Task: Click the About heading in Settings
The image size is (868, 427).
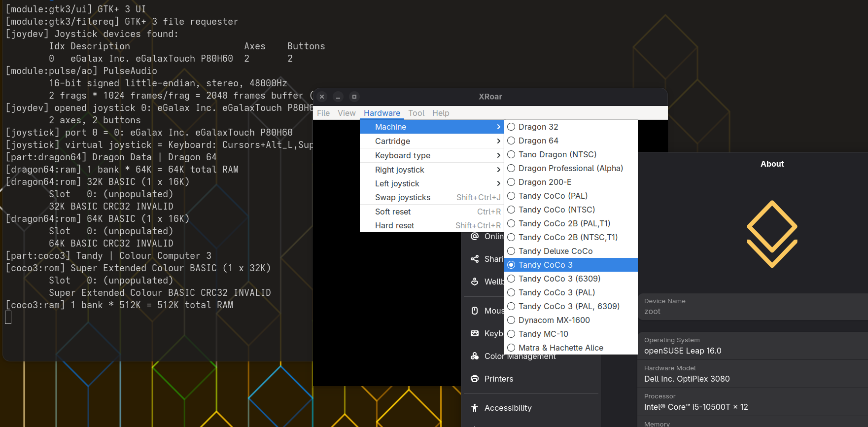Action: point(772,164)
